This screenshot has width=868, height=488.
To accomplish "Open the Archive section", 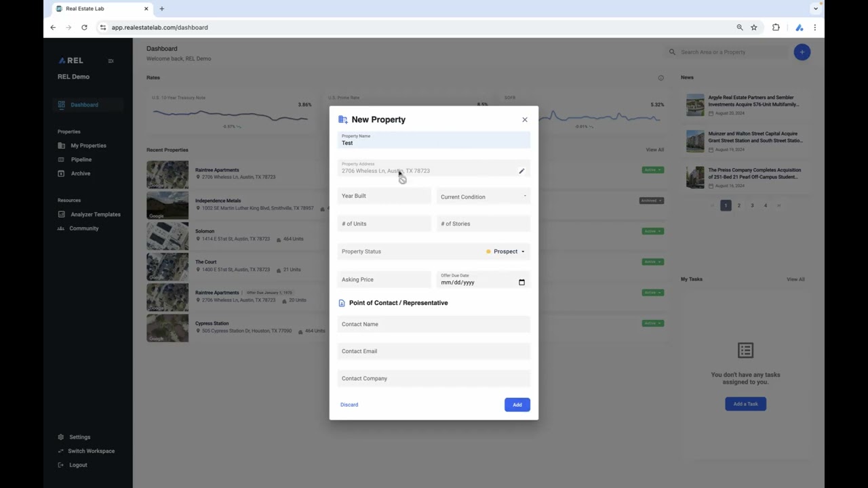I will click(x=80, y=174).
